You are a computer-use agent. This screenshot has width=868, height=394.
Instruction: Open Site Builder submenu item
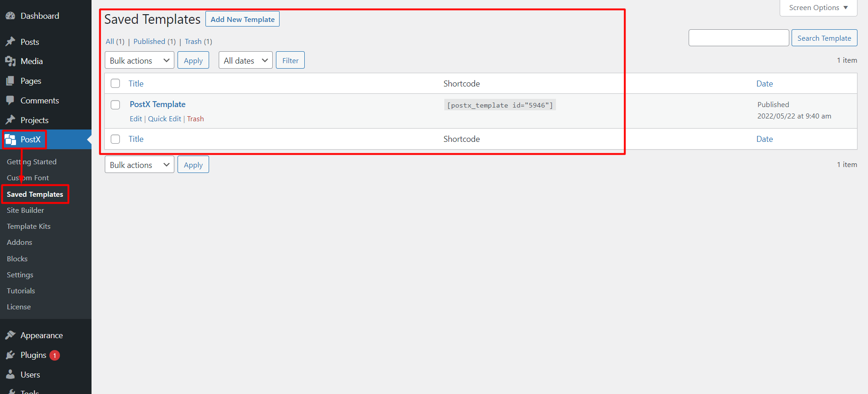pos(26,210)
